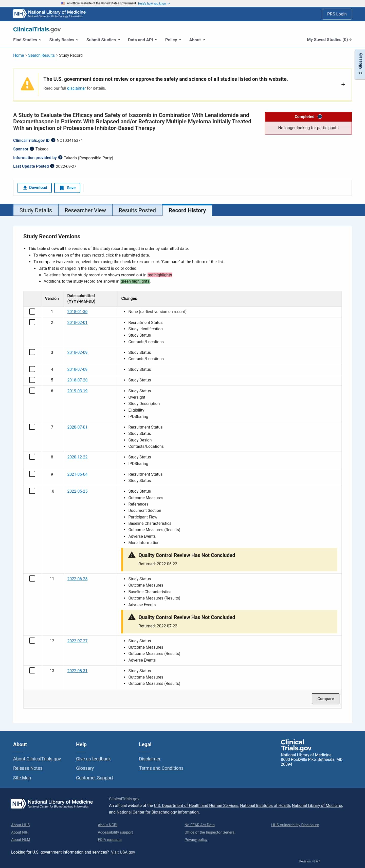Go to Home breadcrumb link
Screen dimensions: 365x868
coord(19,55)
